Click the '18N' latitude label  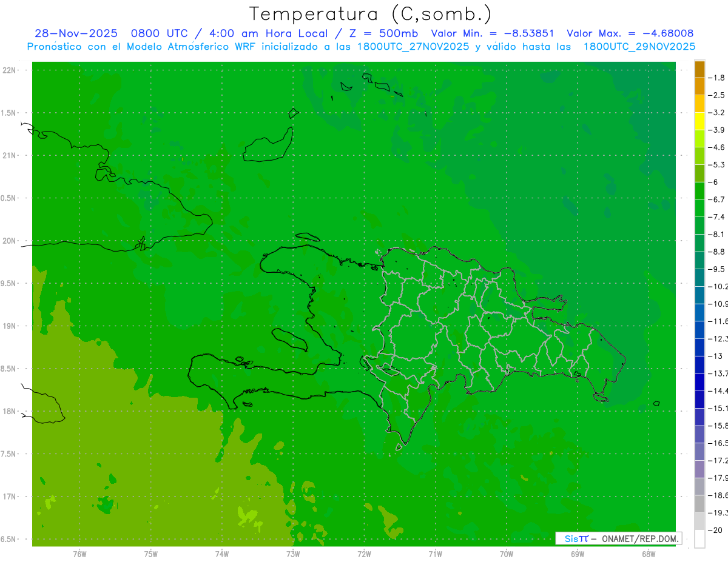tap(9, 411)
